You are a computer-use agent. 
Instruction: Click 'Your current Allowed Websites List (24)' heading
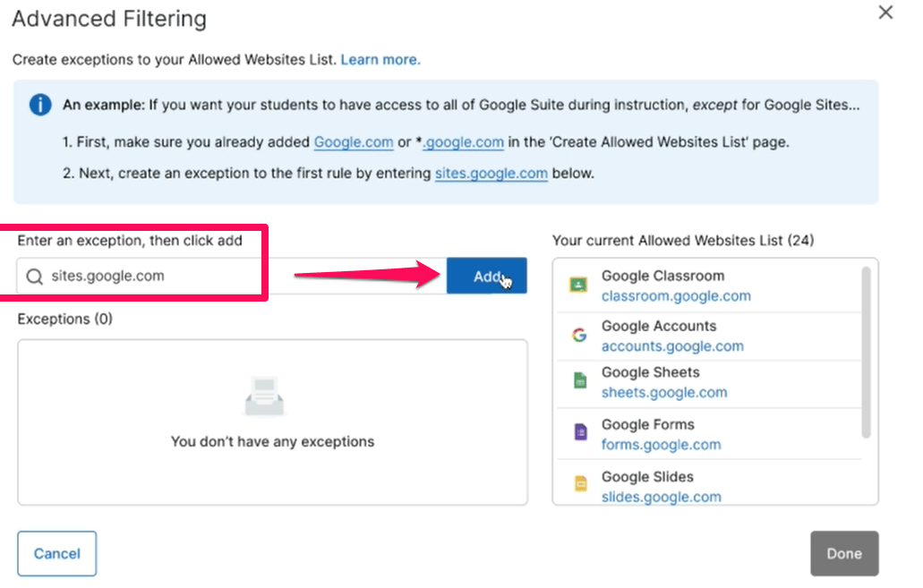(x=683, y=240)
